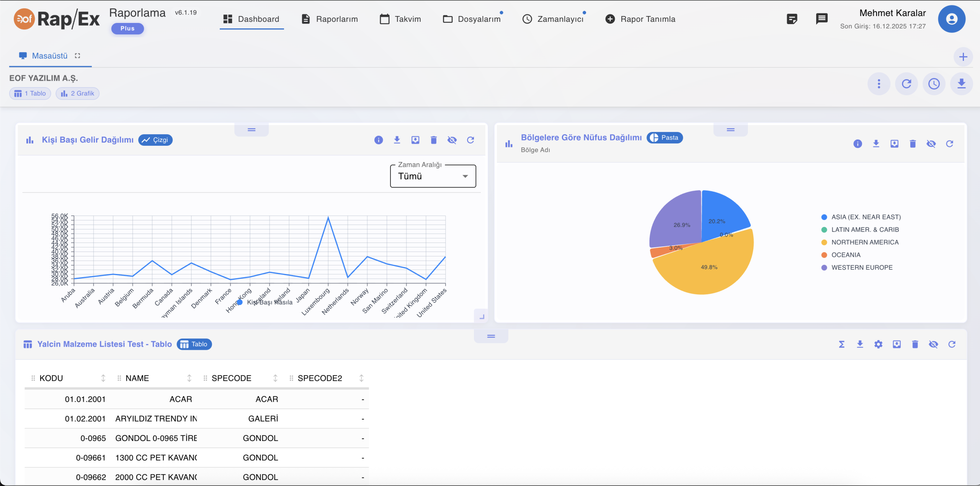Viewport: 980px width, 486px height.
Task: Refresh the Kişi Başı Gelir line chart
Action: 470,140
